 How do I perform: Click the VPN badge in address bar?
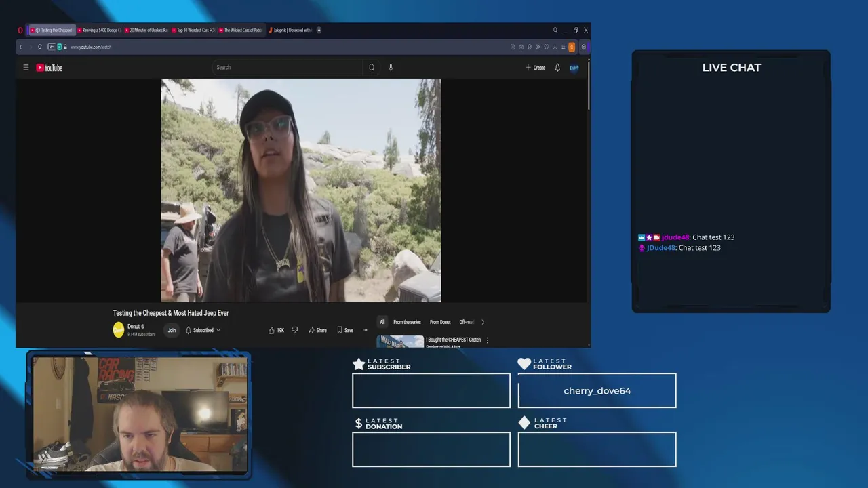click(x=52, y=47)
